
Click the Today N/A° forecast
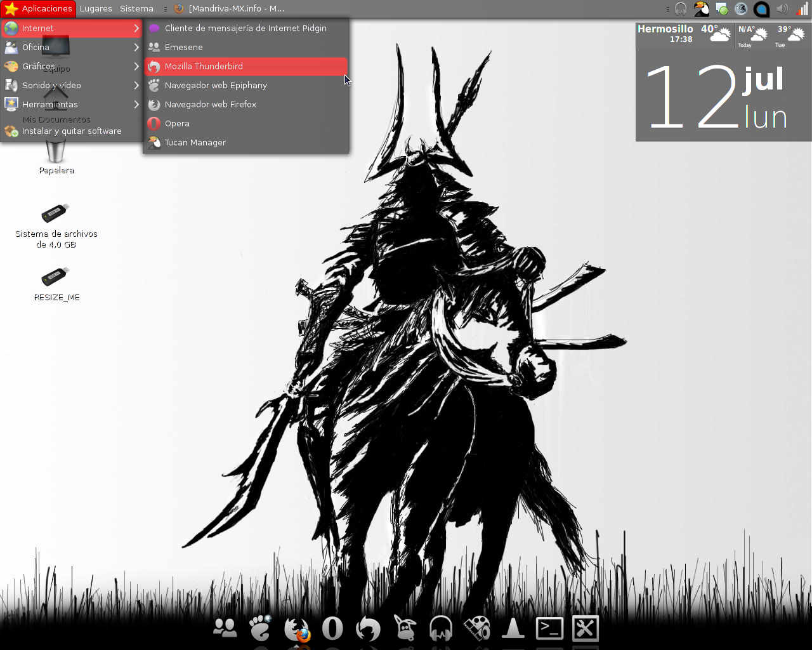[753, 36]
